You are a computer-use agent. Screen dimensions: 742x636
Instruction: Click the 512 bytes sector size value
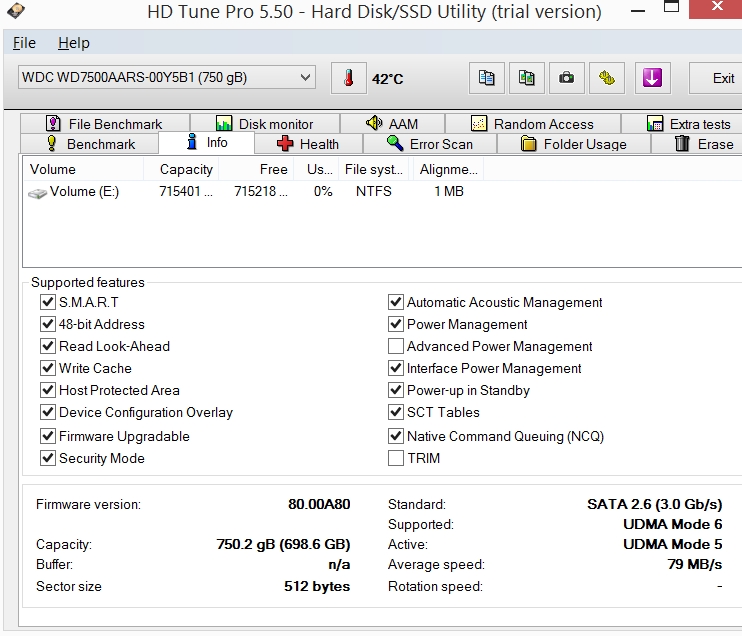pos(317,586)
